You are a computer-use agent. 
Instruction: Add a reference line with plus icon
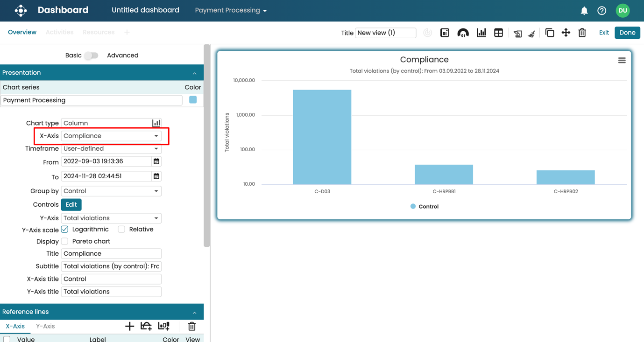129,326
